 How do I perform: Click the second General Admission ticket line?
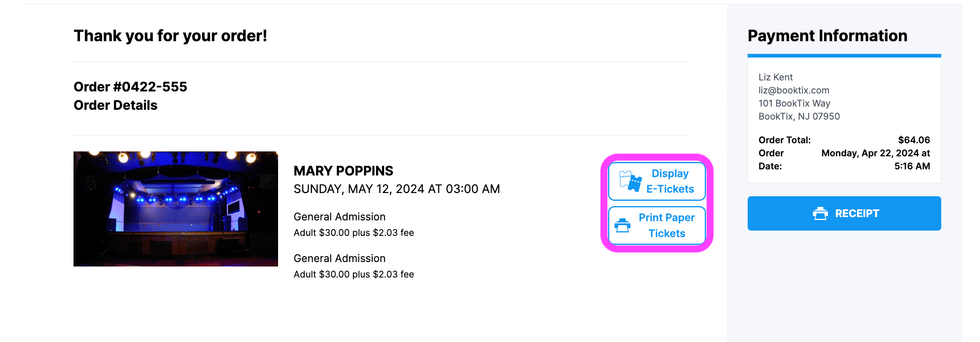pyautogui.click(x=339, y=258)
